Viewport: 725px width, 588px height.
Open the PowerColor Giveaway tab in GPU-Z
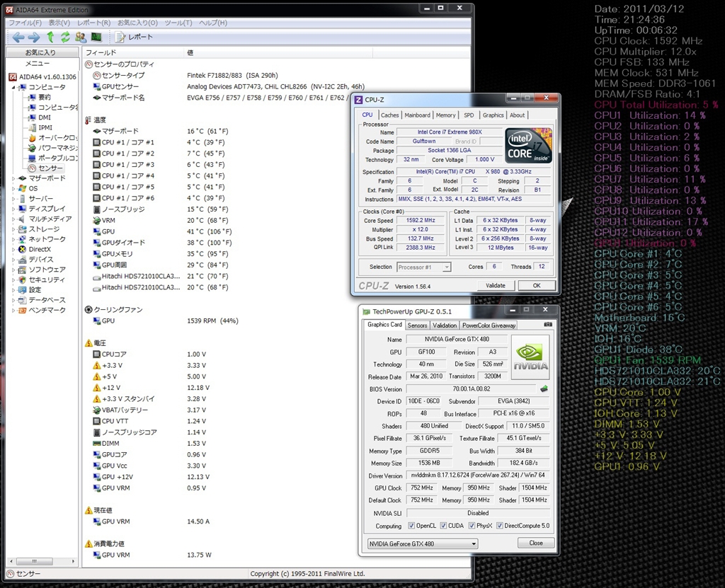(489, 325)
